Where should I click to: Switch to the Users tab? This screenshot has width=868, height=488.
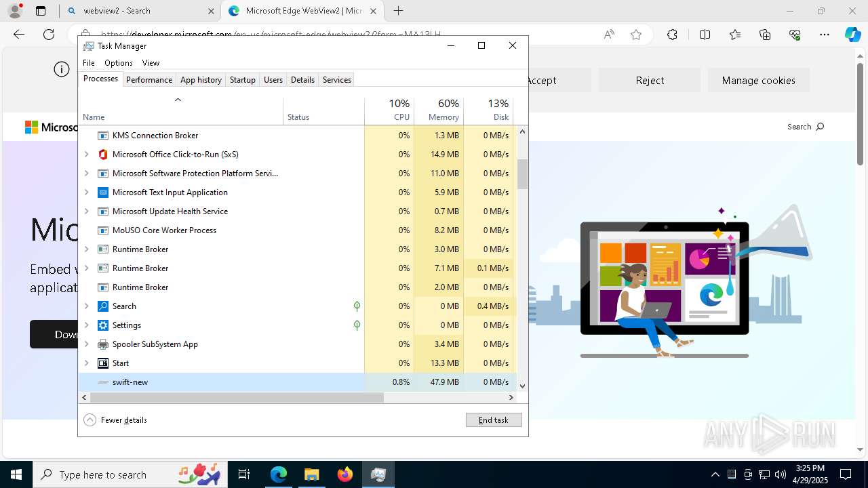pos(273,80)
